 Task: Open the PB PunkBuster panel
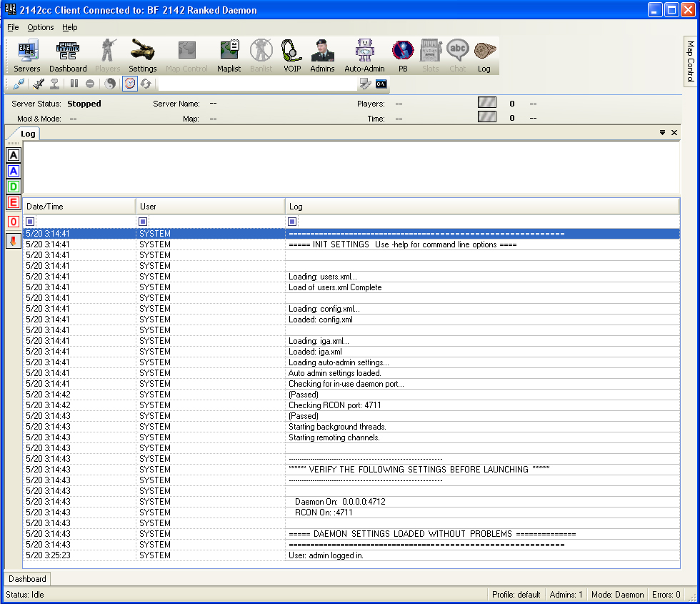(403, 56)
